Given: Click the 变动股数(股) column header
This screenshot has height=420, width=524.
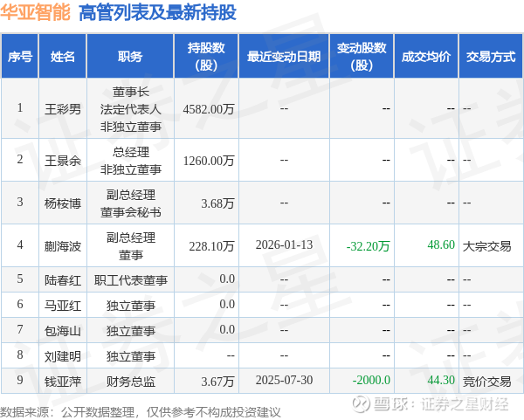Looking at the screenshot, I should pos(362,56).
